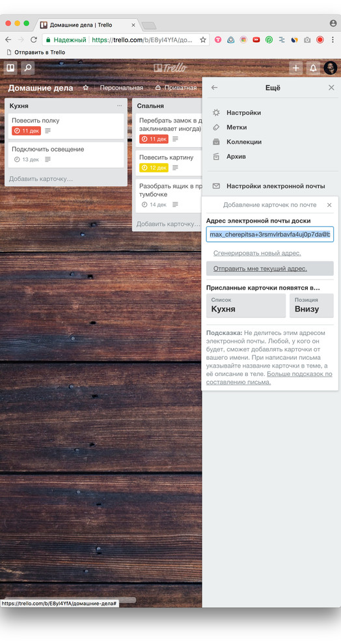Viewport: 341px width, 644px height.
Task: Click the Chrome profile icon
Action: (x=333, y=23)
